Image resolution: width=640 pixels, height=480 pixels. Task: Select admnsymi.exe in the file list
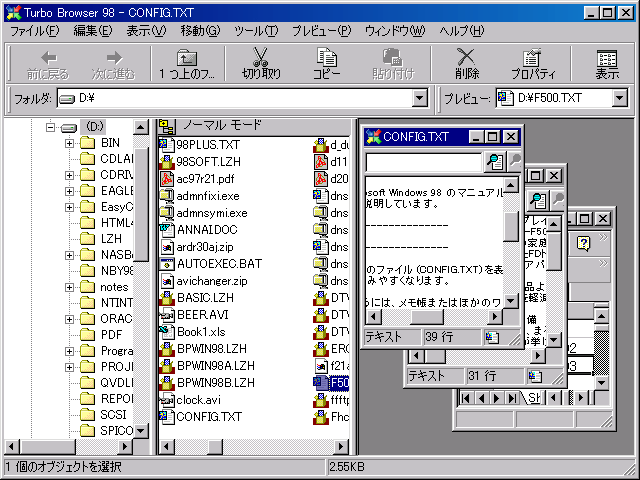(212, 213)
